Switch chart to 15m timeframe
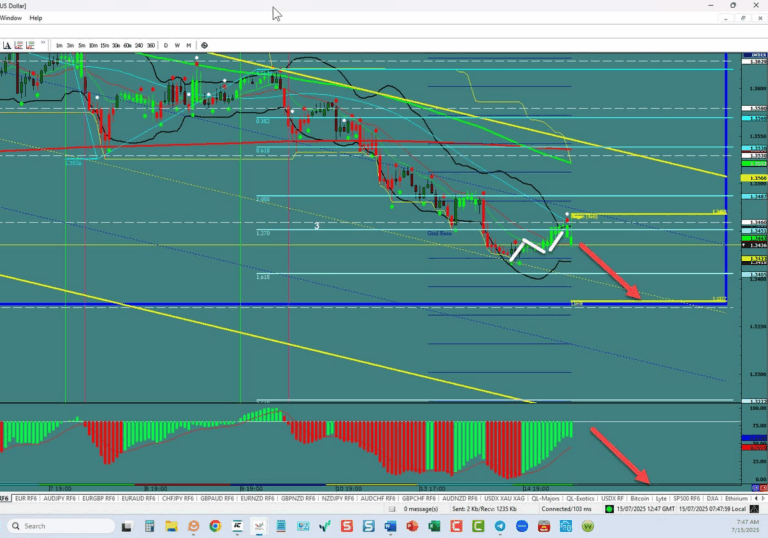Screen dimensions: 768x538 pyautogui.click(x=104, y=46)
